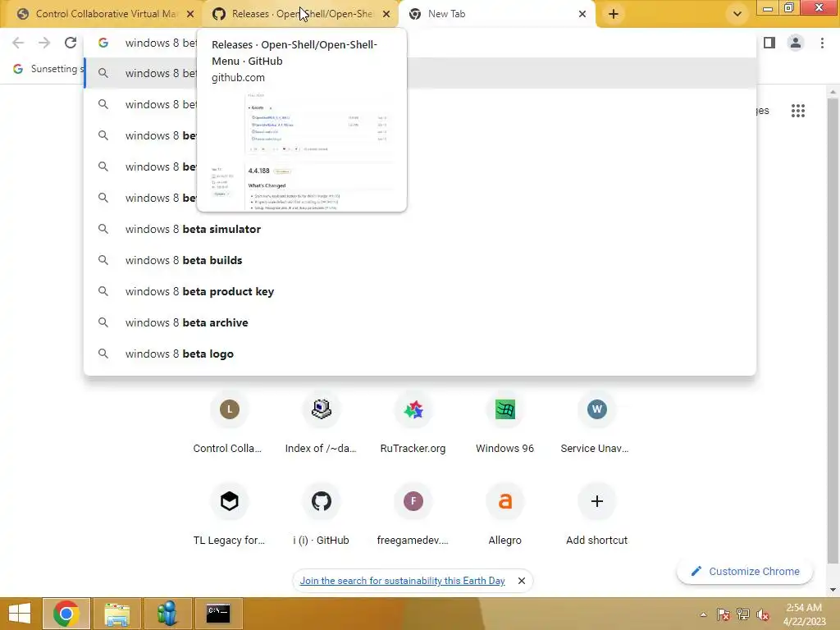Image resolution: width=840 pixels, height=630 pixels.
Task: Open the Google apps grid
Action: click(x=798, y=111)
